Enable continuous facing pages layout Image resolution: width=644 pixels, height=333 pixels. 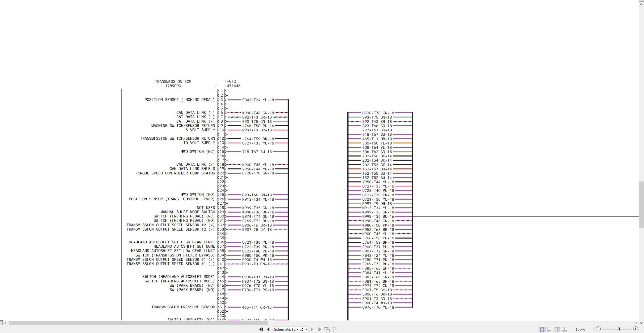565,329
